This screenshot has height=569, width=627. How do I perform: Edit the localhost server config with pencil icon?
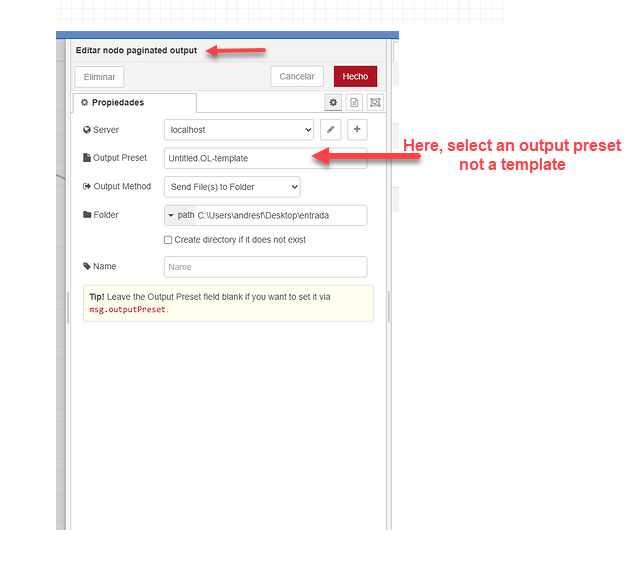(x=331, y=130)
